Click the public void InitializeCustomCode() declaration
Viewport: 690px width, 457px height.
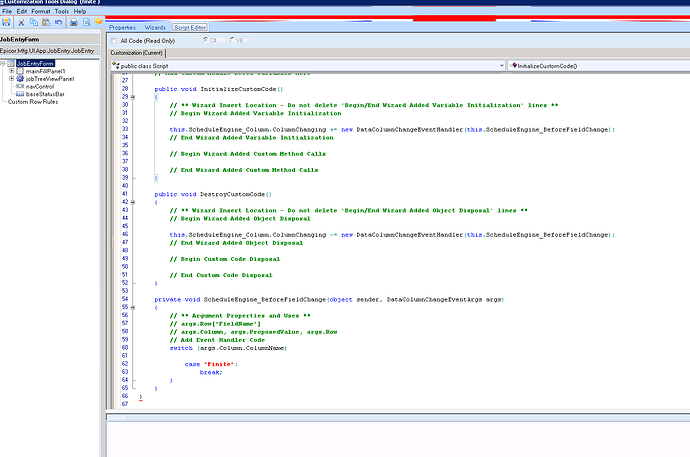pyautogui.click(x=219, y=89)
